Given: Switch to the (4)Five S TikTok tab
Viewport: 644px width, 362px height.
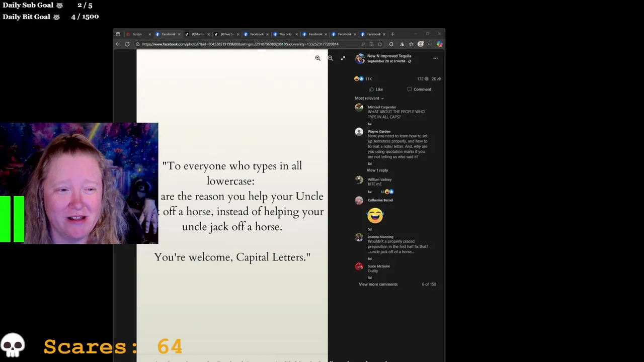Looking at the screenshot, I should 226,34.
